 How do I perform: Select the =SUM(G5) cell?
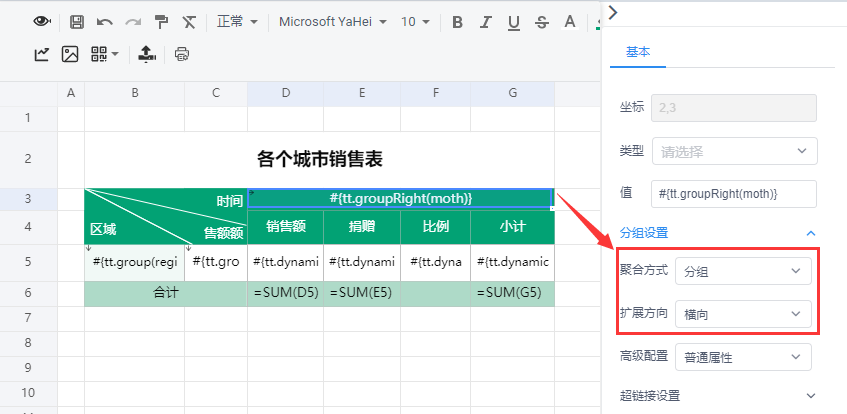tap(512, 293)
